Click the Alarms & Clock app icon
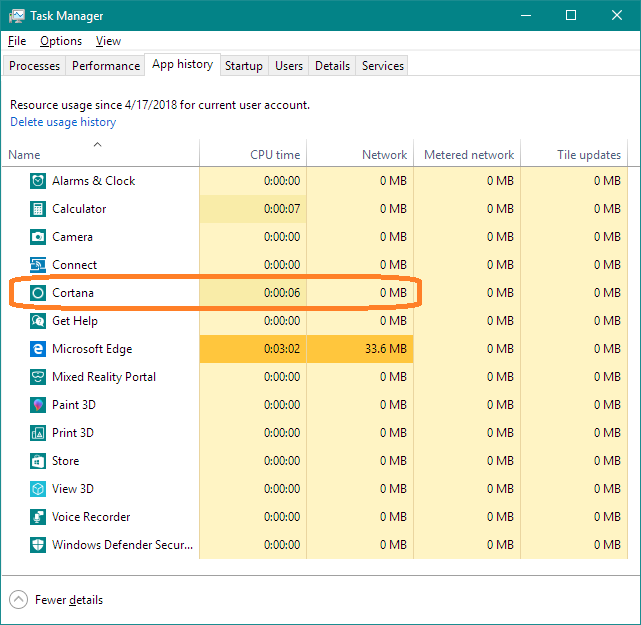The height and width of the screenshot is (625, 641). [37, 181]
